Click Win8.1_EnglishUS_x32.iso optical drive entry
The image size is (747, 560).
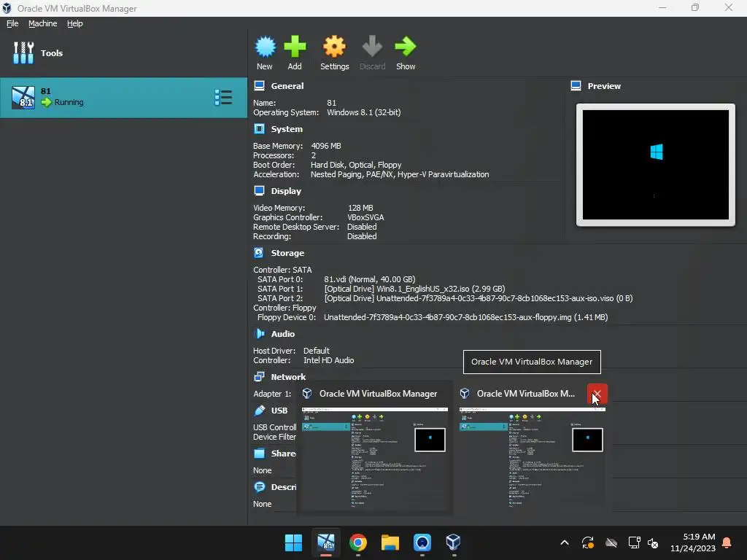tap(414, 289)
